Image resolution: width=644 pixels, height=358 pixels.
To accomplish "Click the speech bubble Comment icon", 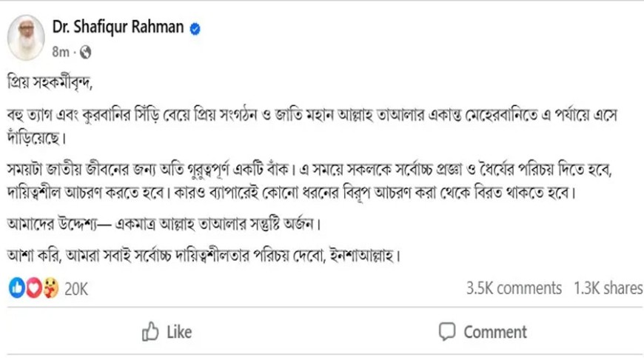I will (446, 331).
